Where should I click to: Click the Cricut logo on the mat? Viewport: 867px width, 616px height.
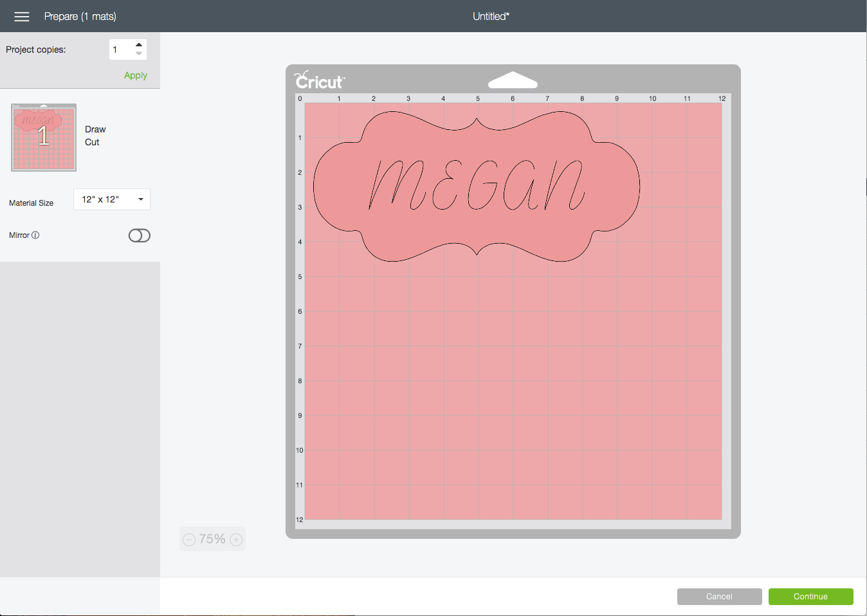pyautogui.click(x=320, y=80)
